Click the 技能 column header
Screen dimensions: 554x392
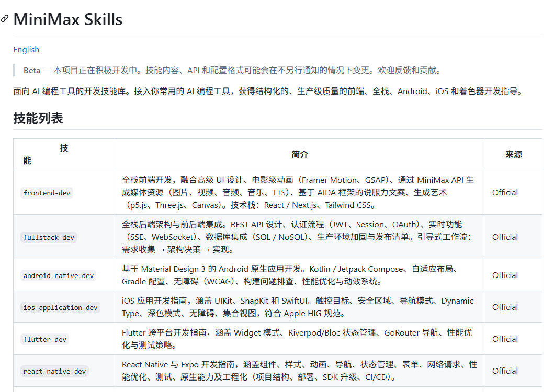point(64,154)
